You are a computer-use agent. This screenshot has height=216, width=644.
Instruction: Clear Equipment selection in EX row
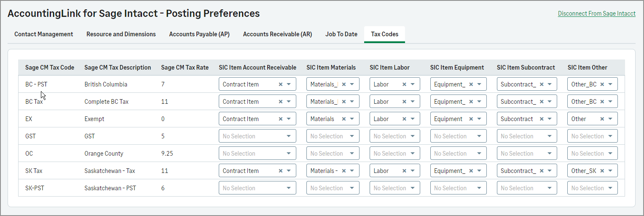pyautogui.click(x=471, y=119)
